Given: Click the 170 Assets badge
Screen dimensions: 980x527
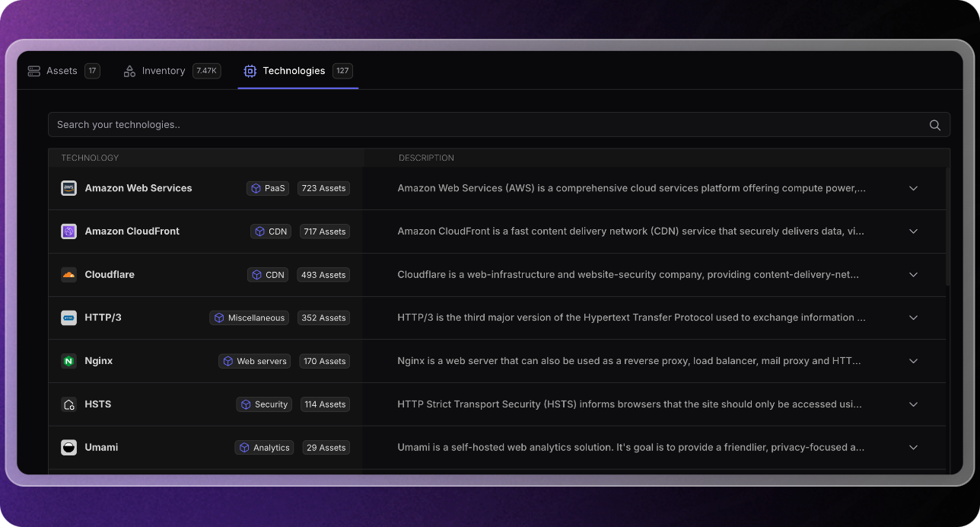Looking at the screenshot, I should pos(325,361).
